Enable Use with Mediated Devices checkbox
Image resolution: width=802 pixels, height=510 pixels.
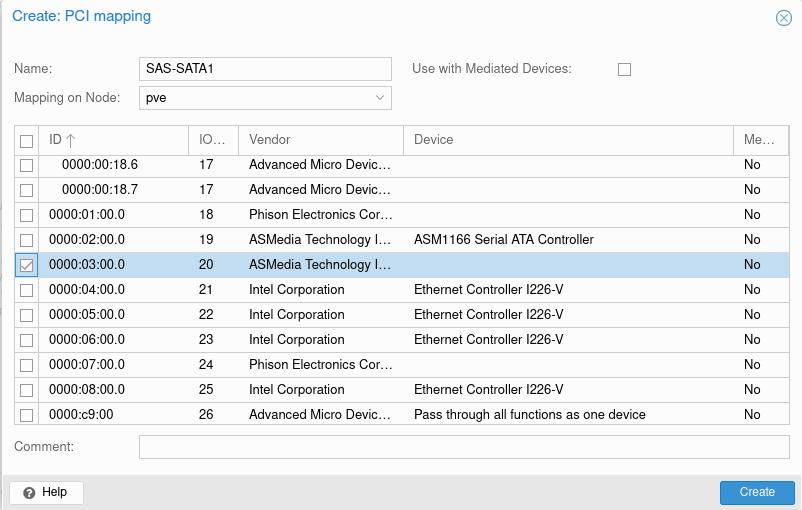pyautogui.click(x=624, y=69)
